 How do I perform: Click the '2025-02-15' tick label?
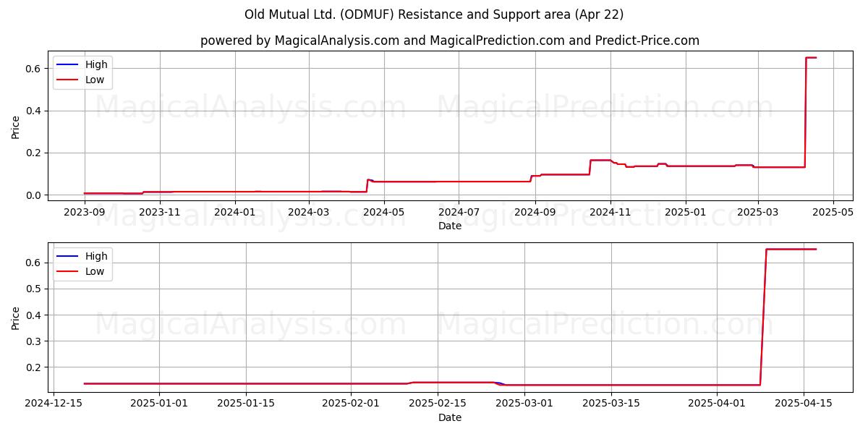[437, 404]
